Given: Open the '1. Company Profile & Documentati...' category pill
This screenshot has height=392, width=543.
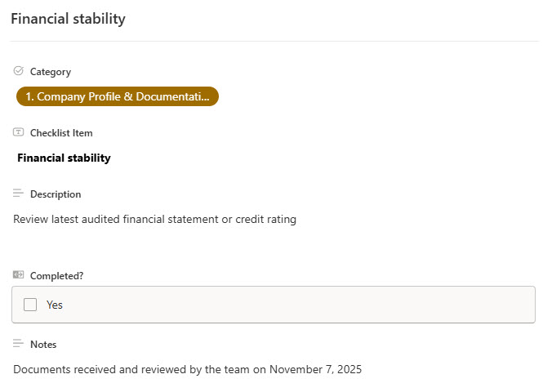Looking at the screenshot, I should [x=117, y=96].
